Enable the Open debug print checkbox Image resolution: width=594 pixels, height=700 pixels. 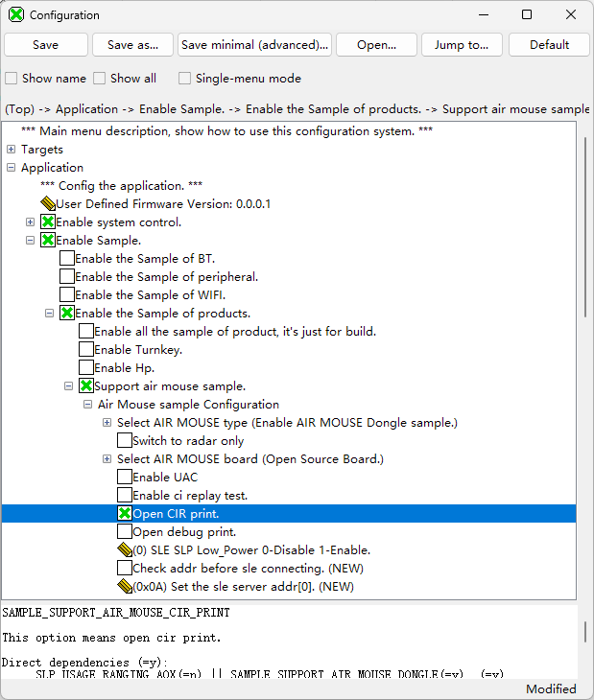[x=125, y=531]
